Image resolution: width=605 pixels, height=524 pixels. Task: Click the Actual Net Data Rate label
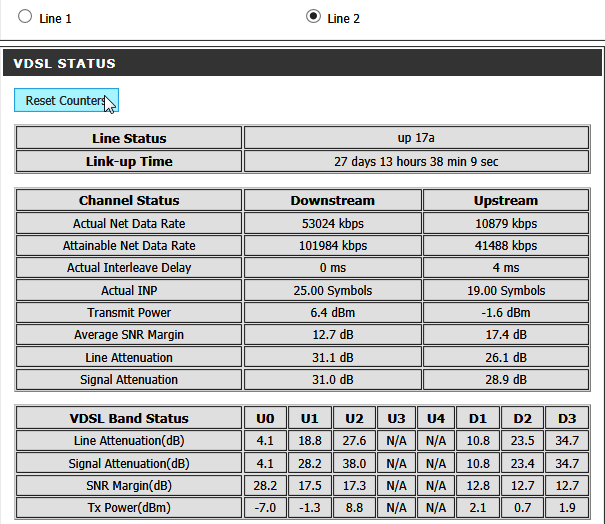tap(129, 223)
